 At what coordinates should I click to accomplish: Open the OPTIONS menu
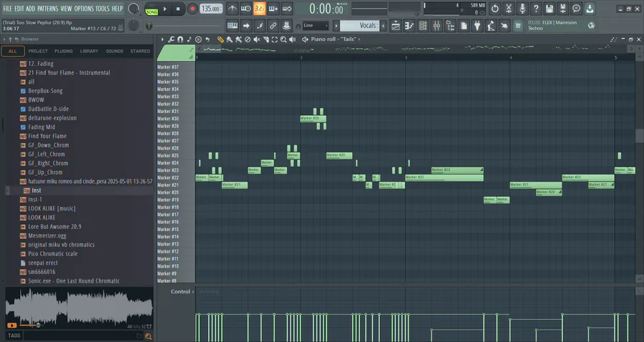(x=84, y=9)
